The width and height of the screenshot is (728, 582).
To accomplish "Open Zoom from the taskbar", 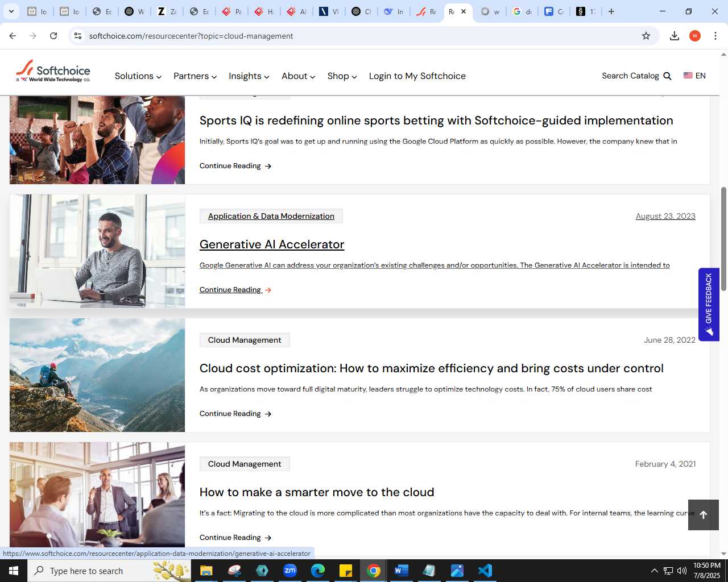I will click(290, 571).
